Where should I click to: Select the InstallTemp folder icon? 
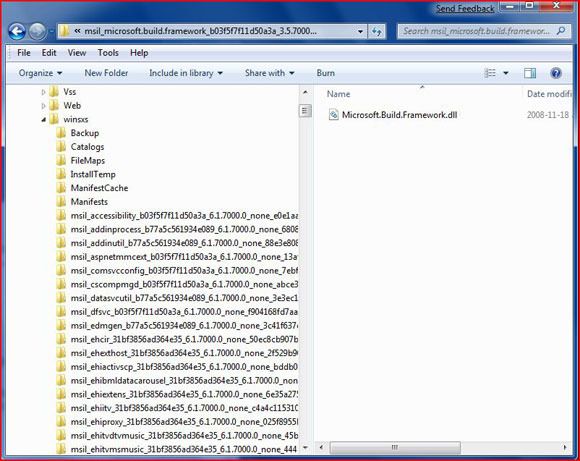point(61,174)
